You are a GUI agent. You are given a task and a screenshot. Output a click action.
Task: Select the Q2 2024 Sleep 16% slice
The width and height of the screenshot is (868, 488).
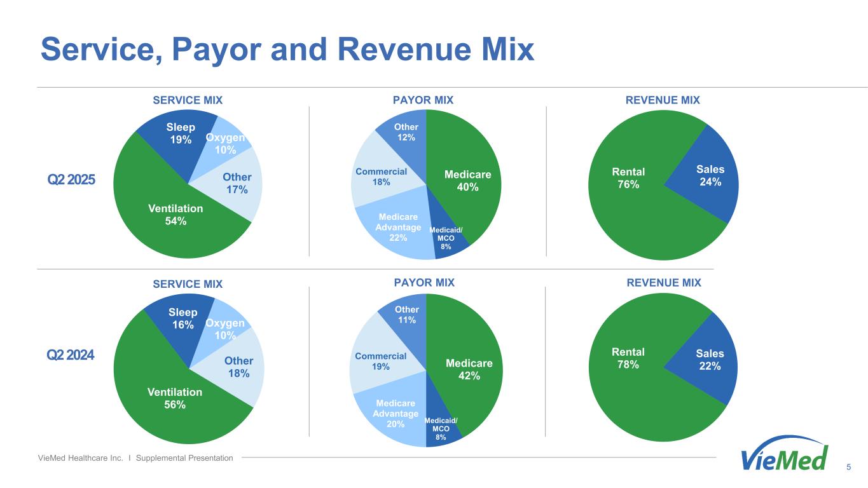(183, 318)
